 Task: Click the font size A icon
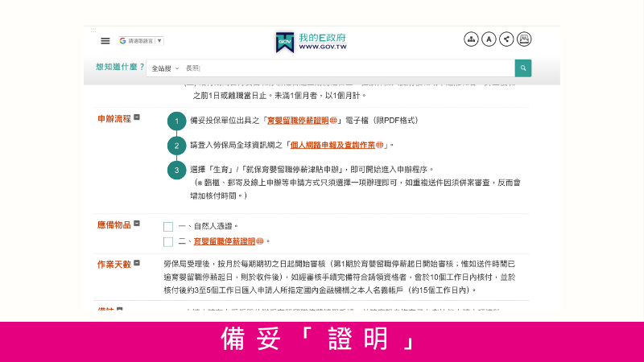(x=489, y=39)
